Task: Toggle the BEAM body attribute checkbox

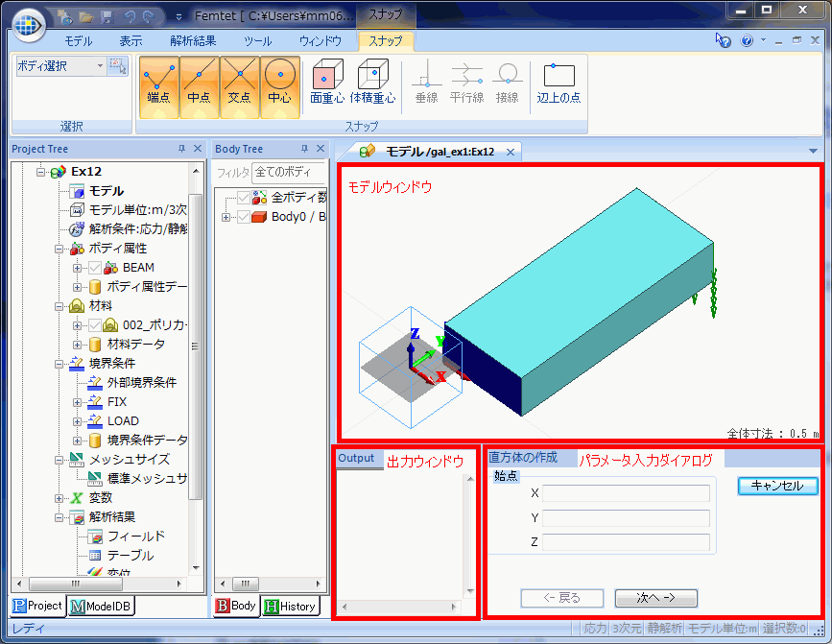Action: [95, 268]
